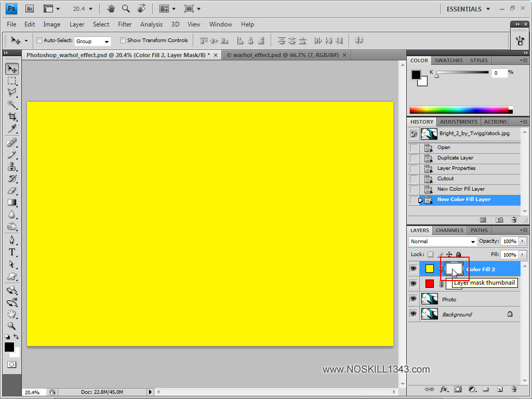Screen dimensions: 532x399
Task: Open the Filter menu
Action: point(125,24)
